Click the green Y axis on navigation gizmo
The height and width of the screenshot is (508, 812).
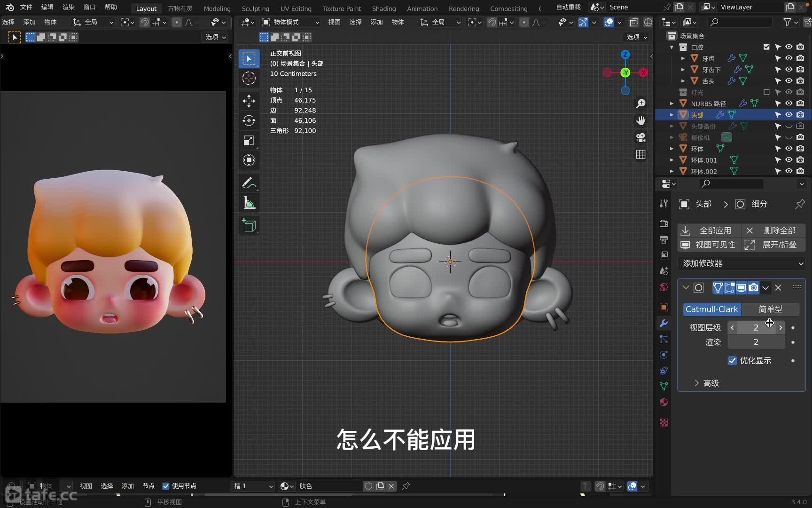click(x=625, y=72)
